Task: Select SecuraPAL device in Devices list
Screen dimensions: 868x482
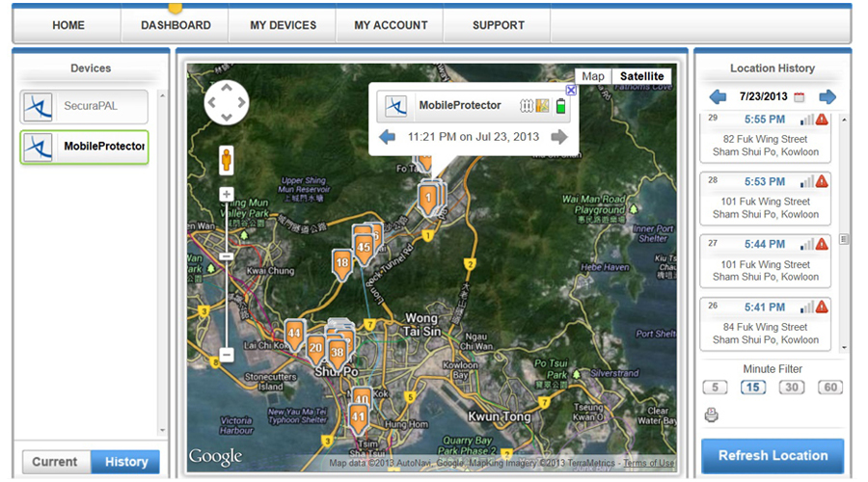Action: (85, 106)
